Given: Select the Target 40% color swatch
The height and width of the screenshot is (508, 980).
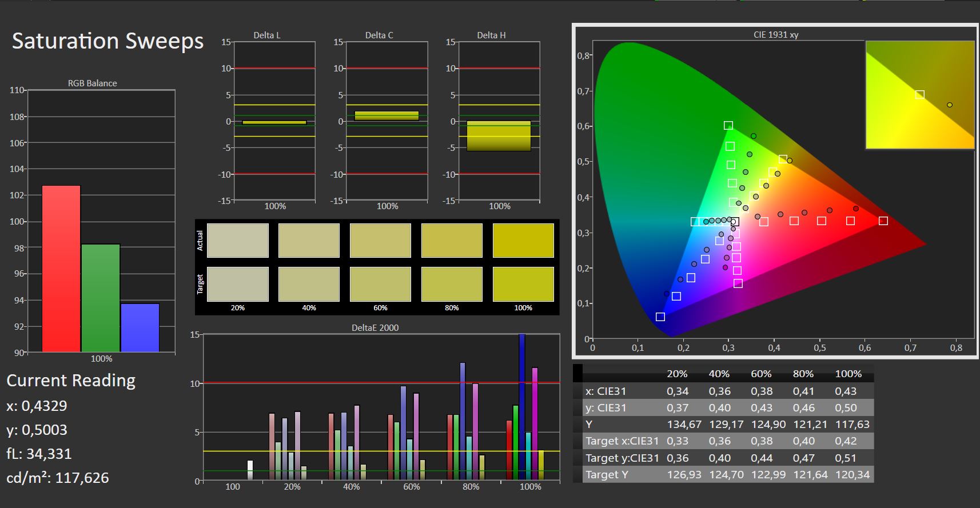Looking at the screenshot, I should tap(309, 284).
